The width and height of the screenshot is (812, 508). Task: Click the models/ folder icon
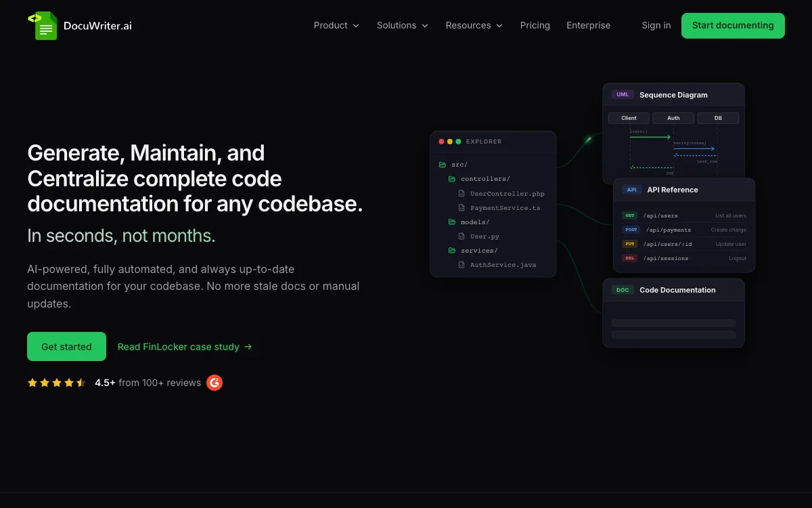pos(451,222)
